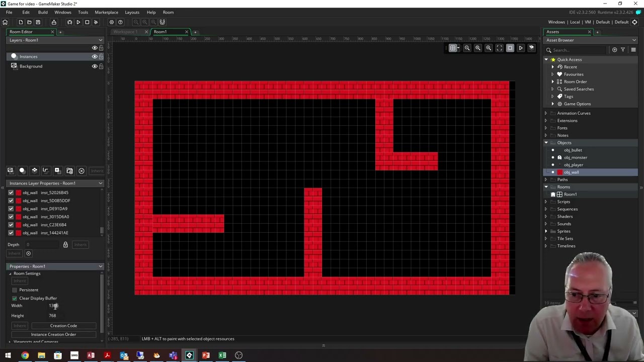Enable the Persistent room checkbox
This screenshot has width=644, height=362.
(15, 290)
